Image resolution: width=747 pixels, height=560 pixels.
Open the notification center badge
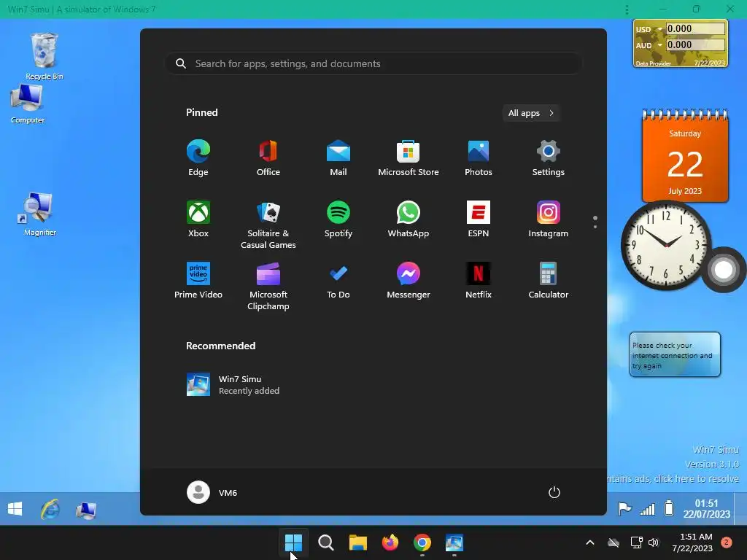(727, 542)
